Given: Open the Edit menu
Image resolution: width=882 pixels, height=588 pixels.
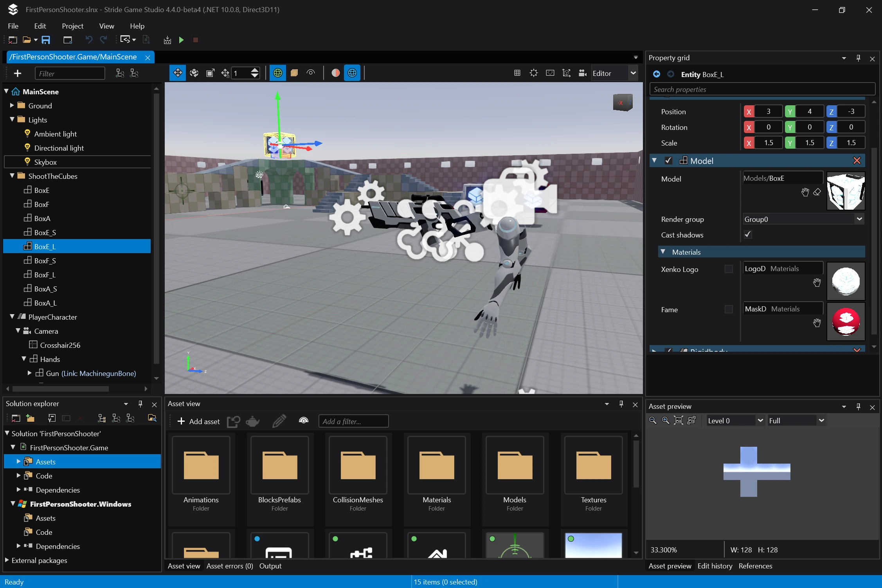Looking at the screenshot, I should [40, 26].
